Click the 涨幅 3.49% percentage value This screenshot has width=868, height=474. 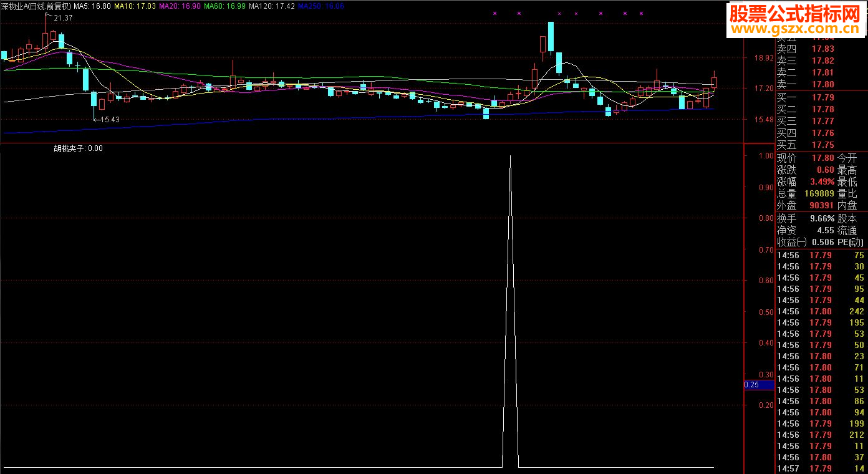pyautogui.click(x=822, y=182)
